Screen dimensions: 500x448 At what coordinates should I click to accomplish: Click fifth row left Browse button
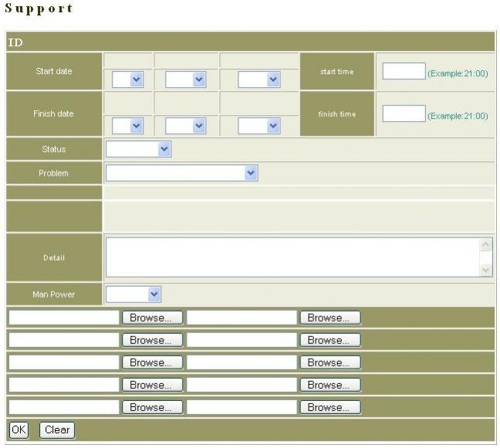153,407
